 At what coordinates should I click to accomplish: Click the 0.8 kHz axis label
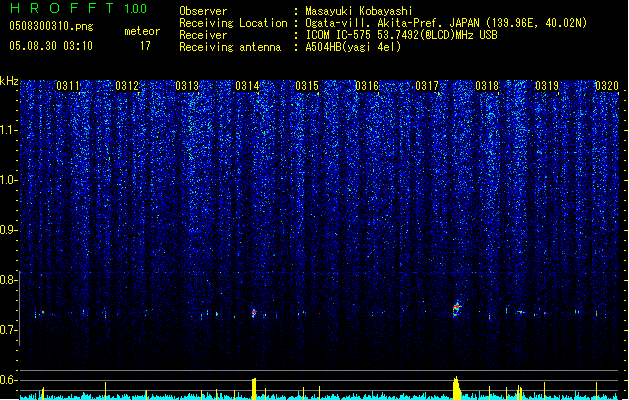coord(8,280)
